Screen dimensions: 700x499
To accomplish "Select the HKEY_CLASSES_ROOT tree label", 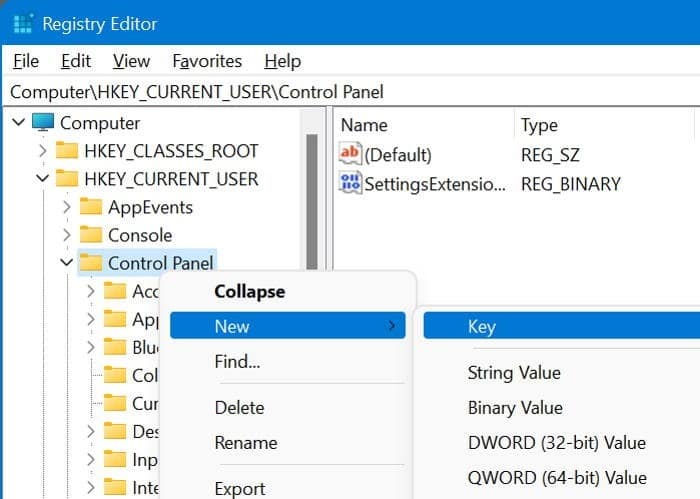I will 171,151.
